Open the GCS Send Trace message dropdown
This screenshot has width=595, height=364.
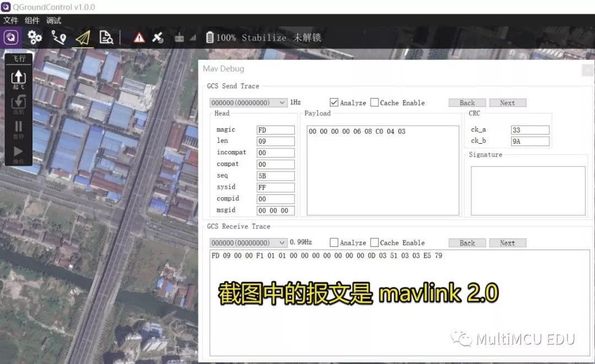coord(248,103)
